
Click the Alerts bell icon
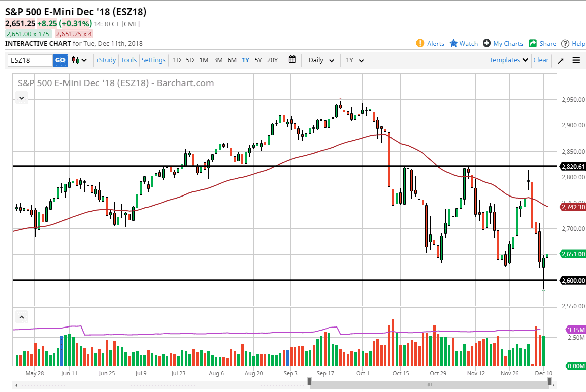pos(420,43)
